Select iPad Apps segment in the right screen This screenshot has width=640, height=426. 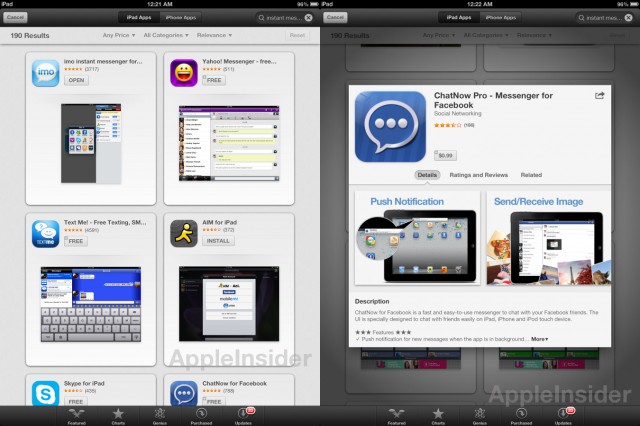pos(459,18)
